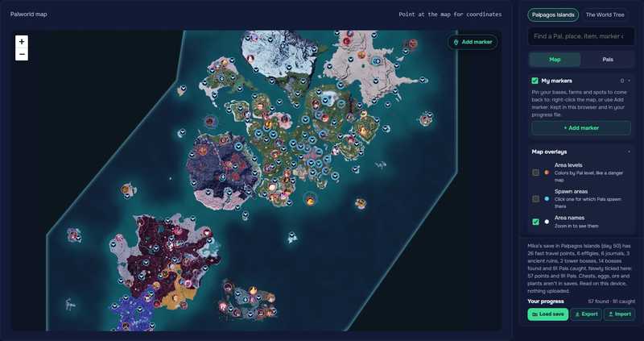Click the 'Your progress' heading
The image size is (644, 341).
(546, 301)
